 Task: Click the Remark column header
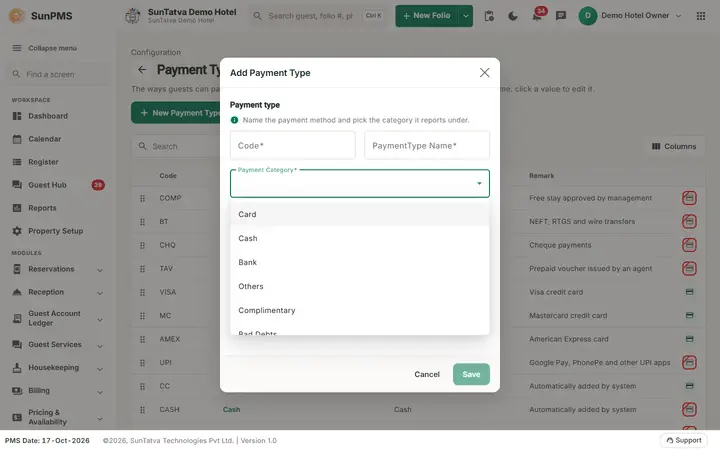[541, 175]
